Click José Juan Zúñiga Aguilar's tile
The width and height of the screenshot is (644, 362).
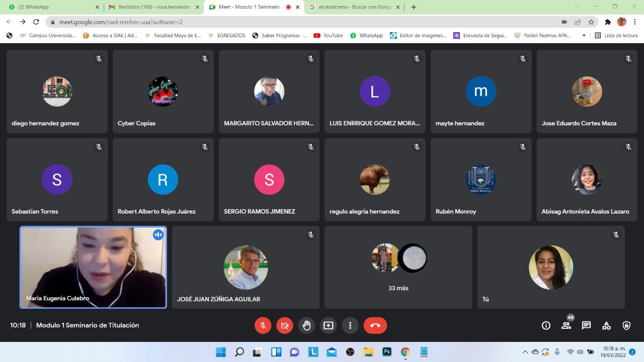point(246,267)
